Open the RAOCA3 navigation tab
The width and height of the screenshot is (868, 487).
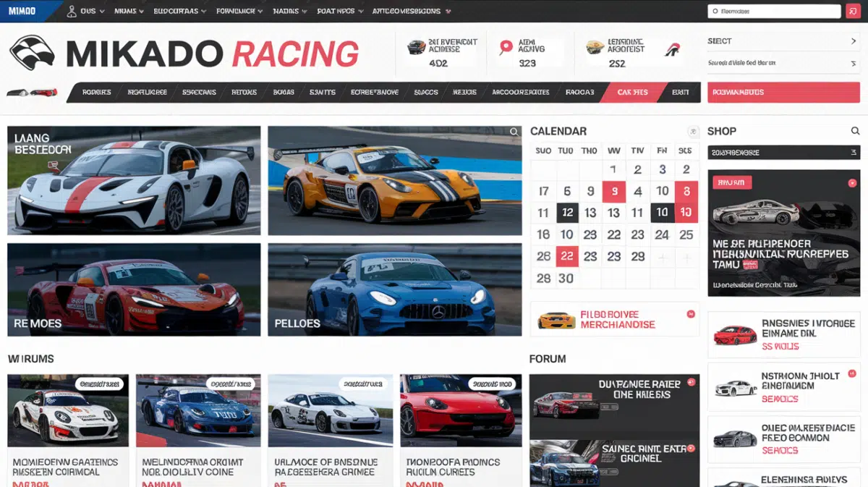[x=579, y=93]
